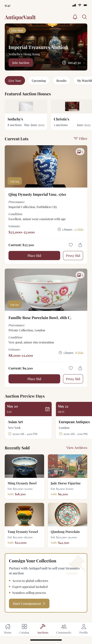The image size is (92, 644).
Task: Open notifications bell icon
Action: point(75,17)
